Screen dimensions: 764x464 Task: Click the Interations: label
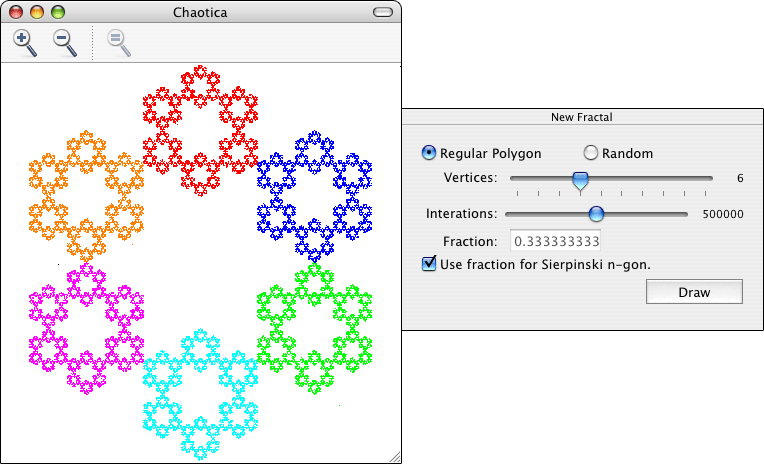461,213
